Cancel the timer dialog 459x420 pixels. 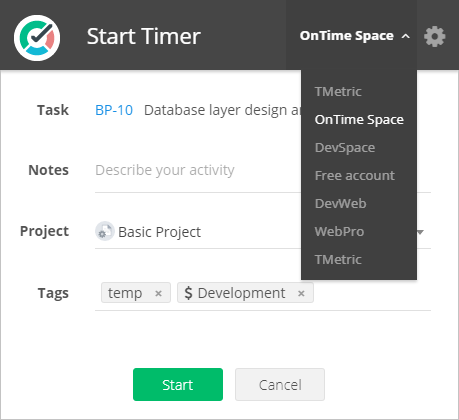(x=280, y=384)
